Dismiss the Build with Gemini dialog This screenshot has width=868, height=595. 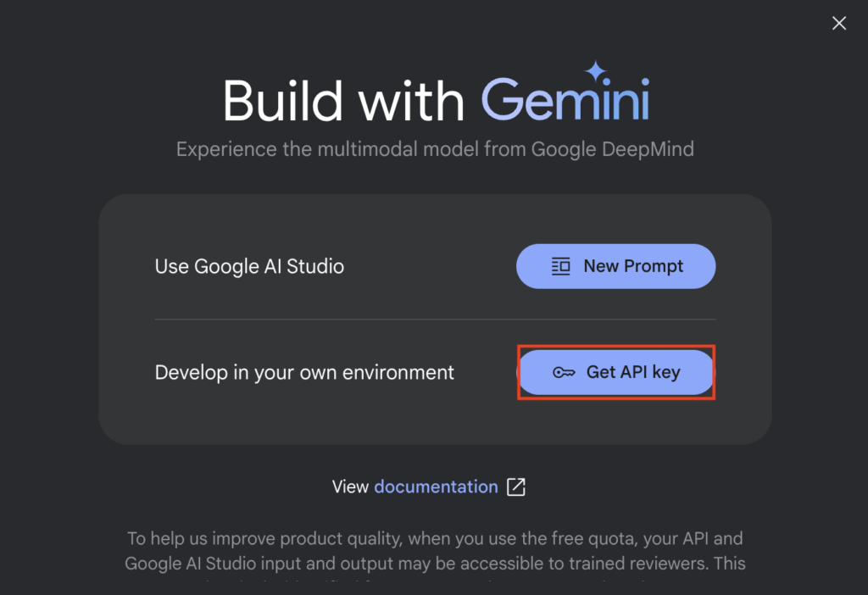(x=838, y=23)
